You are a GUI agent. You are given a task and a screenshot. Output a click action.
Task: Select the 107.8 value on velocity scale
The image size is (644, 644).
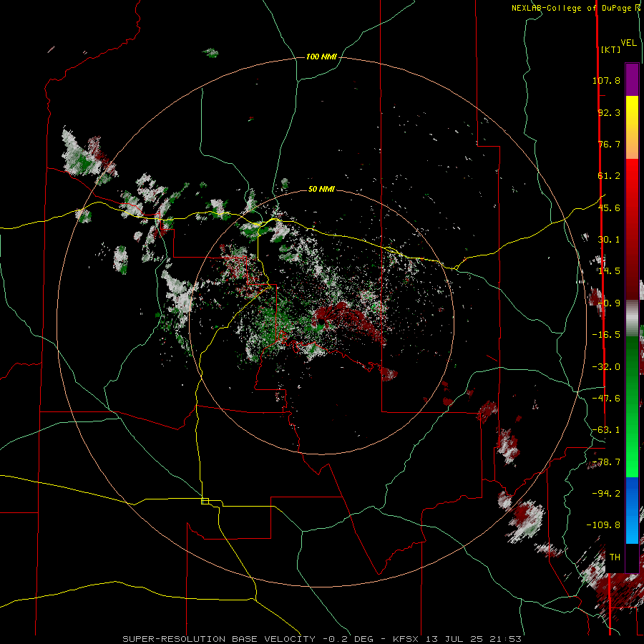(x=606, y=80)
